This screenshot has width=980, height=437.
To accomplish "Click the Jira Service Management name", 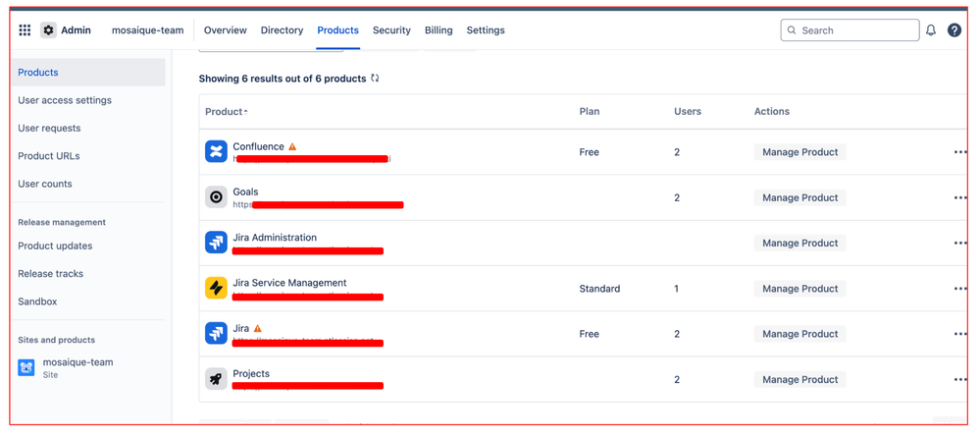I will pos(290,283).
